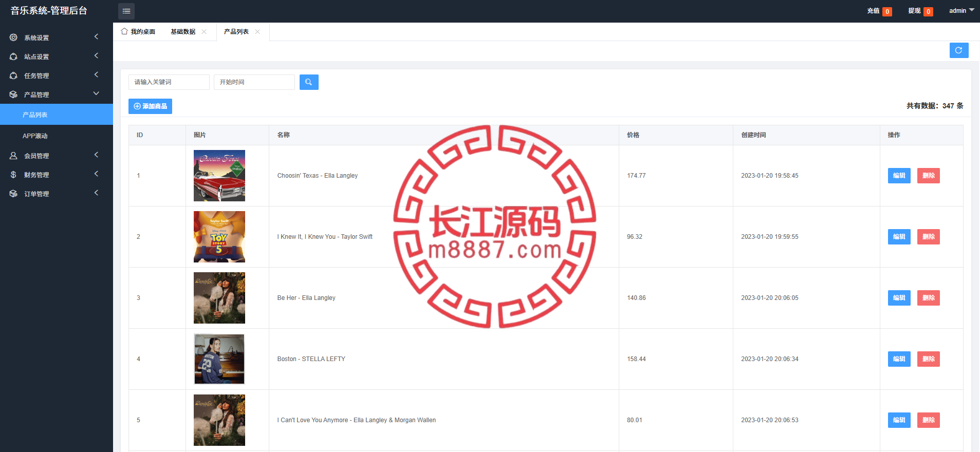Viewport: 980px width, 452px height.
Task: Delete the Choosin' Texas product row
Action: point(928,176)
